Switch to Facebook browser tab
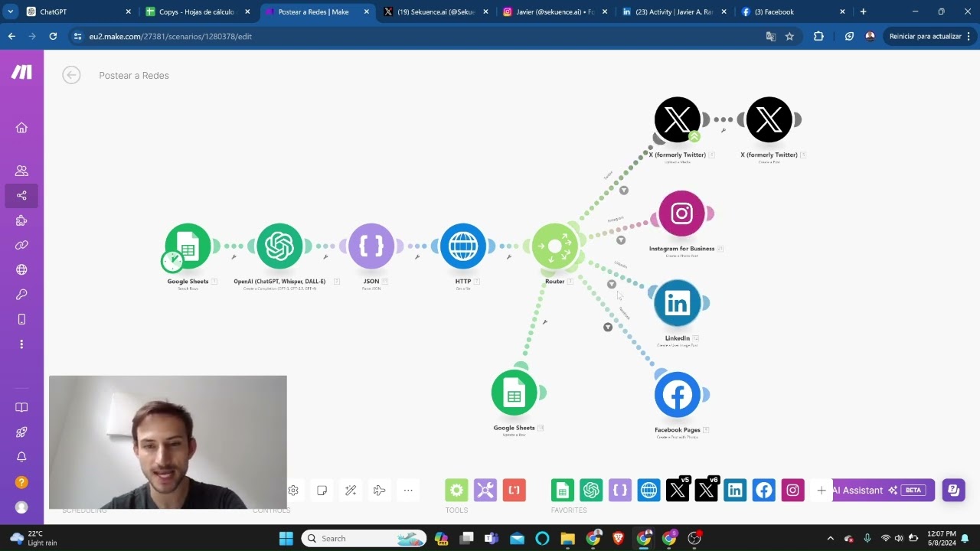 pos(794,11)
